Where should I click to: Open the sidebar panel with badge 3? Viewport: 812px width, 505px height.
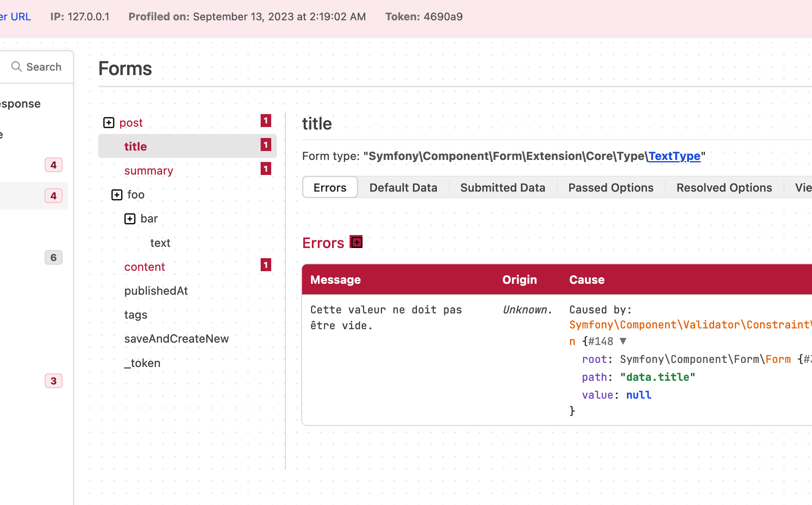pyautogui.click(x=53, y=381)
